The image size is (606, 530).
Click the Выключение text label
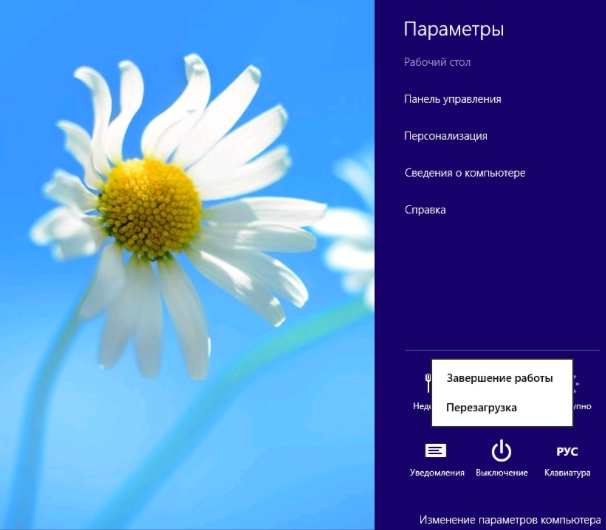[x=501, y=472]
